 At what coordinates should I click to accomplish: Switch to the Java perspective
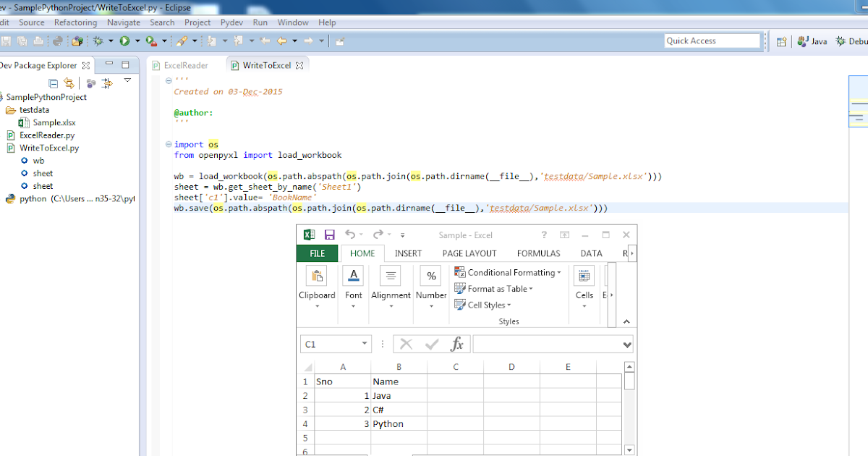click(812, 41)
